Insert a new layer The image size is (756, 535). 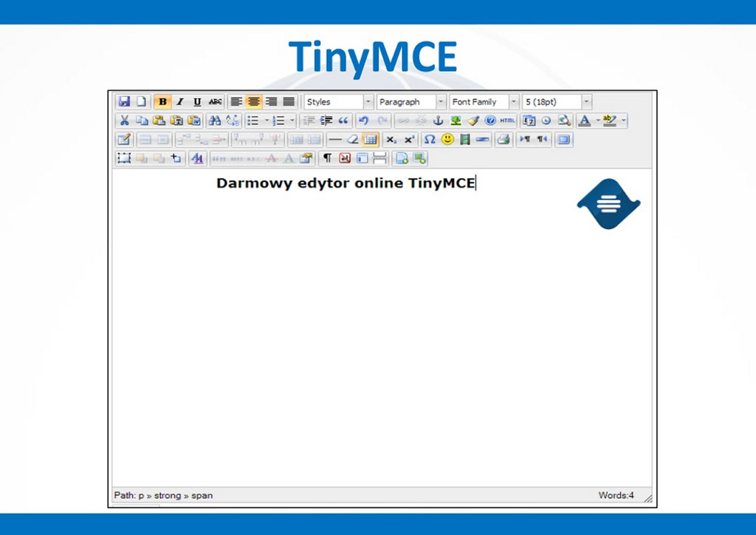coord(124,158)
